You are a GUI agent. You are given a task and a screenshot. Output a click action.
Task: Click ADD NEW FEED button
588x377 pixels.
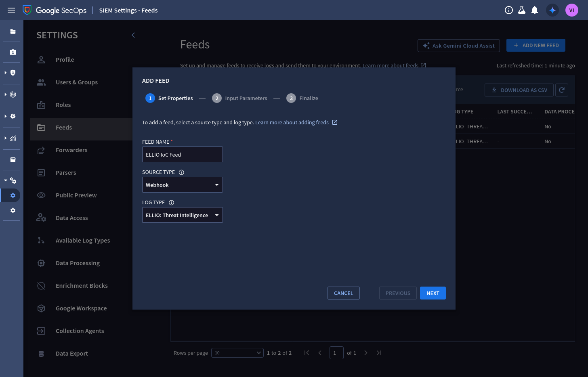click(x=536, y=45)
